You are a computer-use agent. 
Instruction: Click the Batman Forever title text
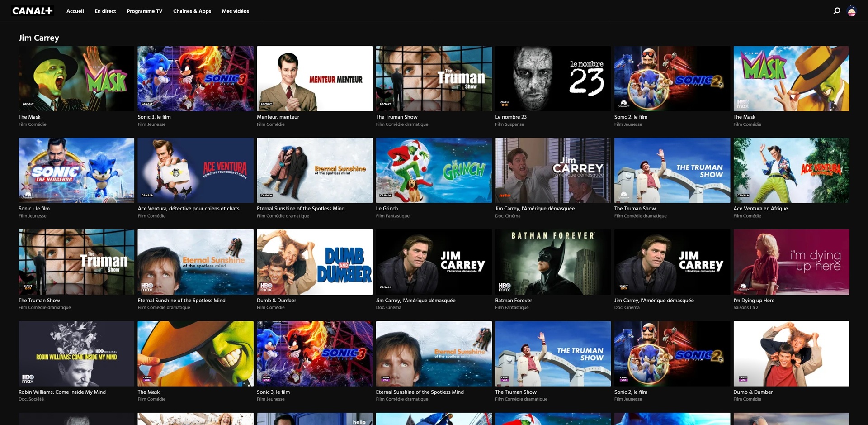point(514,301)
